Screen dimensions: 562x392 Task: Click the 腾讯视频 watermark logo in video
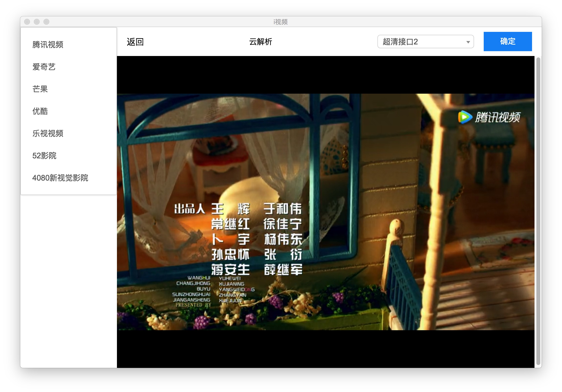point(497,117)
